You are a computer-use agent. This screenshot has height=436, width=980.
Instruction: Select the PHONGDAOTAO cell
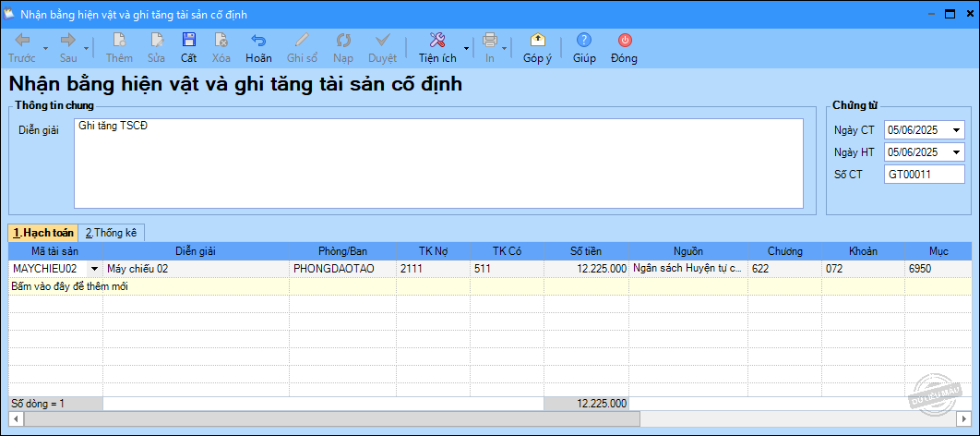342,269
